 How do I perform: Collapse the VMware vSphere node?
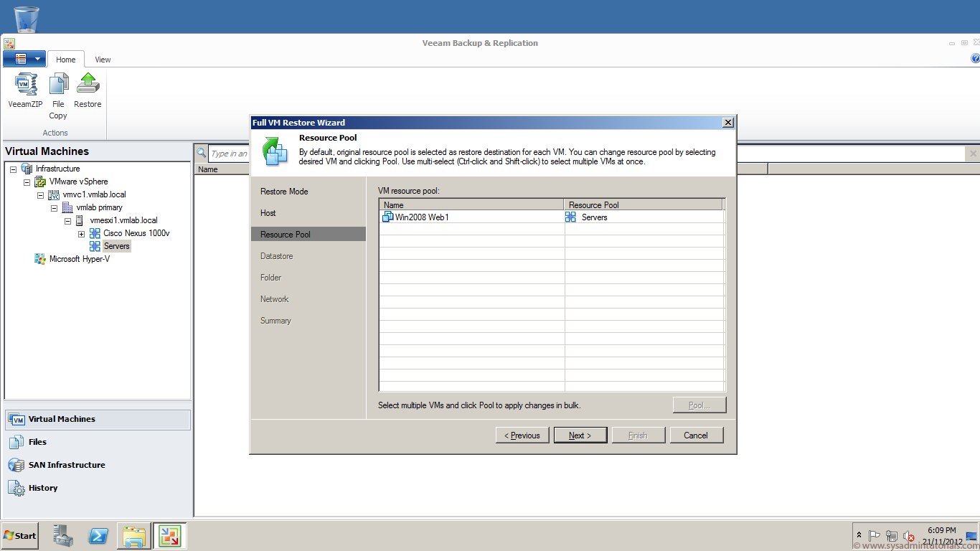27,182
